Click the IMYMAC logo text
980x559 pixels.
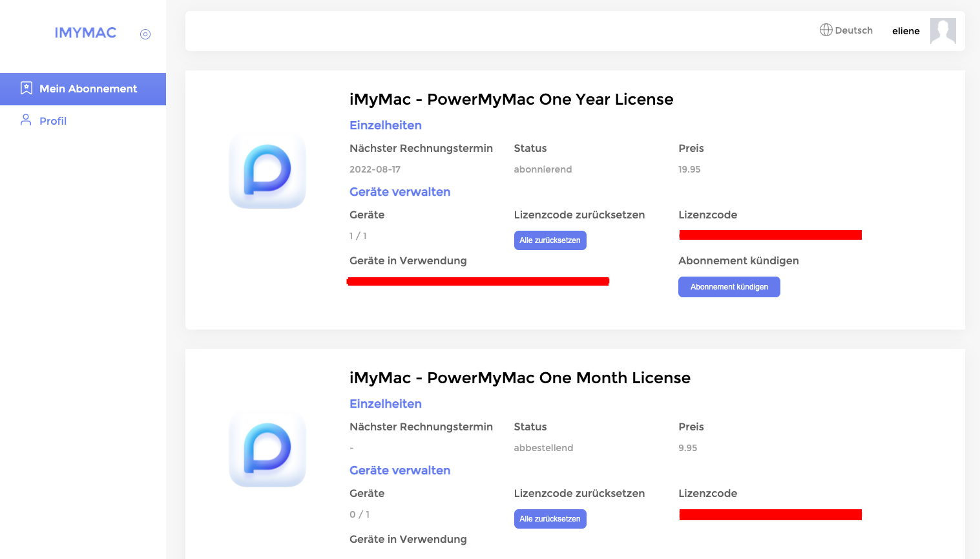(85, 33)
